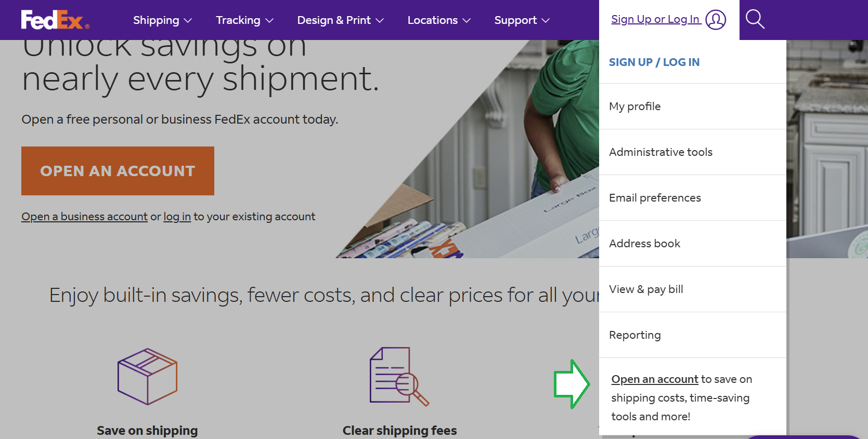Click the OPEN AN ACCOUNT button
Screen dimensions: 868x439
[118, 170]
